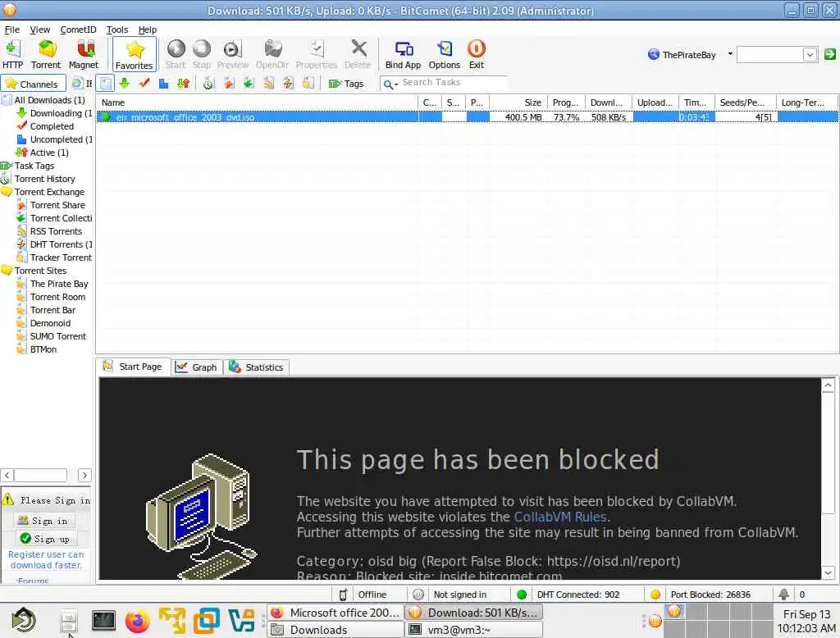Viewport: 840px width, 638px height.
Task: Sort by the Seeds/Pe... column header
Action: [746, 103]
